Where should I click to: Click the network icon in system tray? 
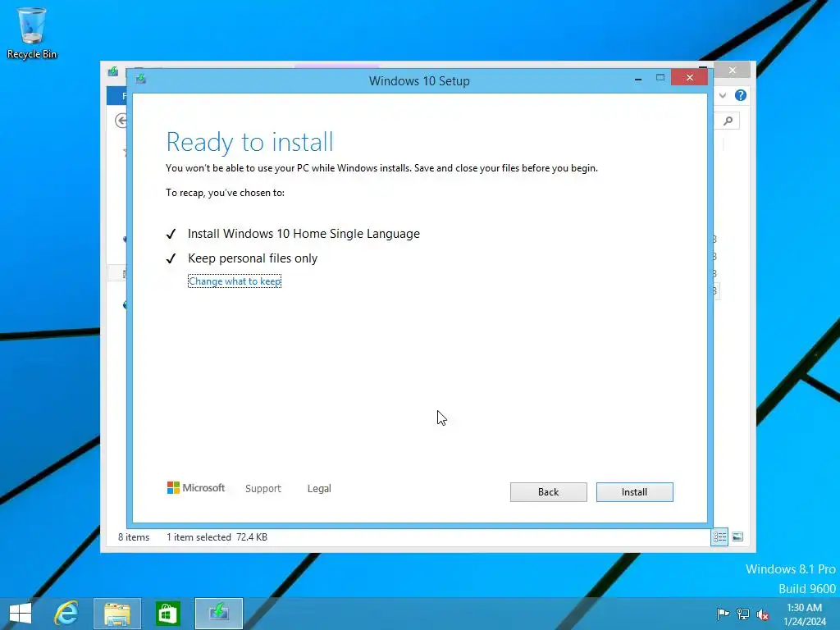[743, 614]
